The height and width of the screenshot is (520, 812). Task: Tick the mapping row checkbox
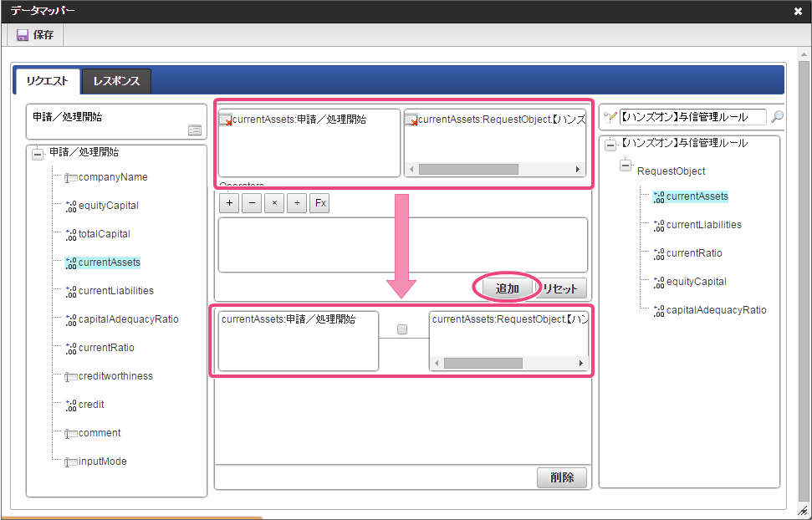tap(402, 329)
